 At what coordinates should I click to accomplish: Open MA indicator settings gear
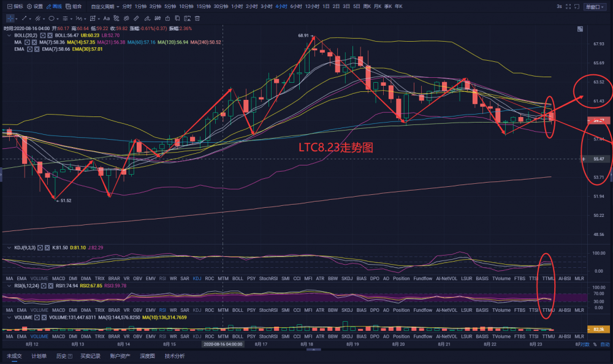(27, 42)
